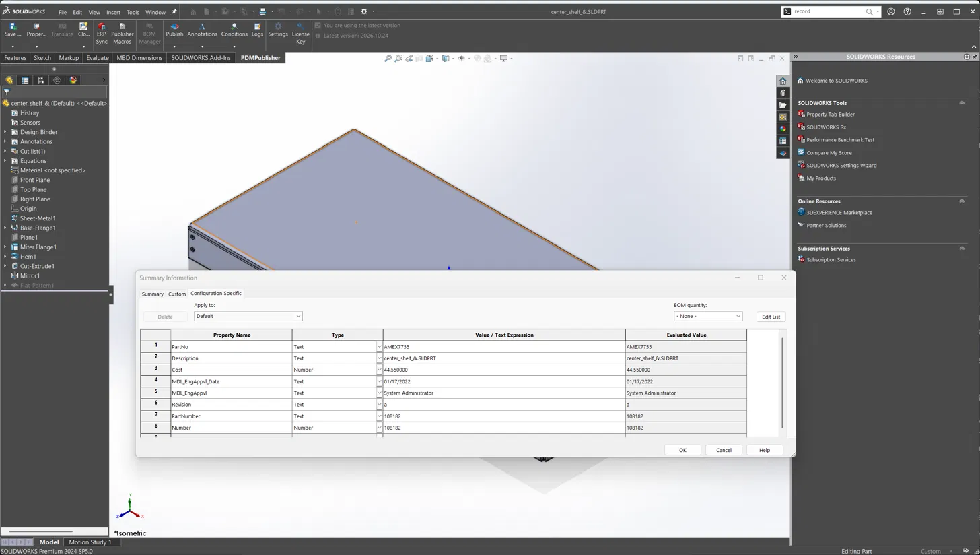Expand the Base-Flange1 tree node

(x=5, y=228)
